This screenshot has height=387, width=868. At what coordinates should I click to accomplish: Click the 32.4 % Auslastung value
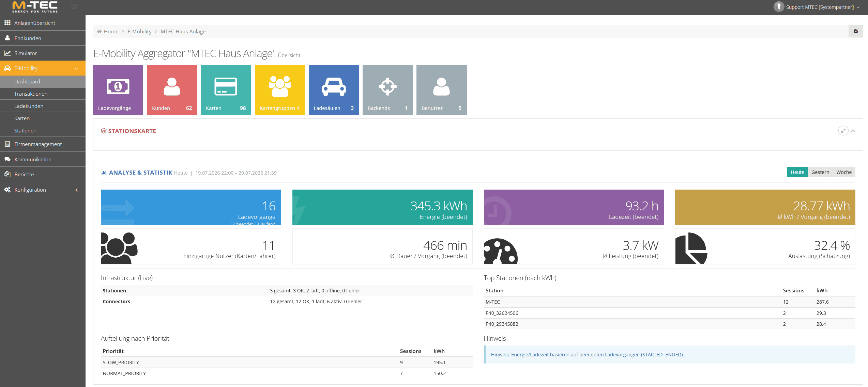pos(832,245)
